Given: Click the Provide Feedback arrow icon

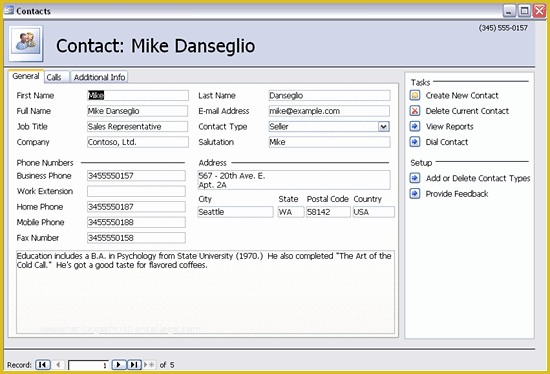Looking at the screenshot, I should coord(415,194).
